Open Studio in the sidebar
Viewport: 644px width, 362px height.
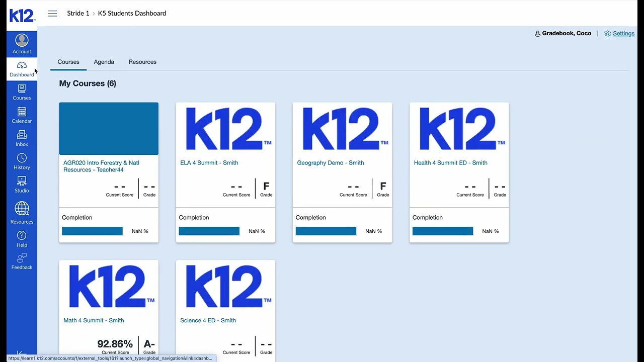click(22, 185)
